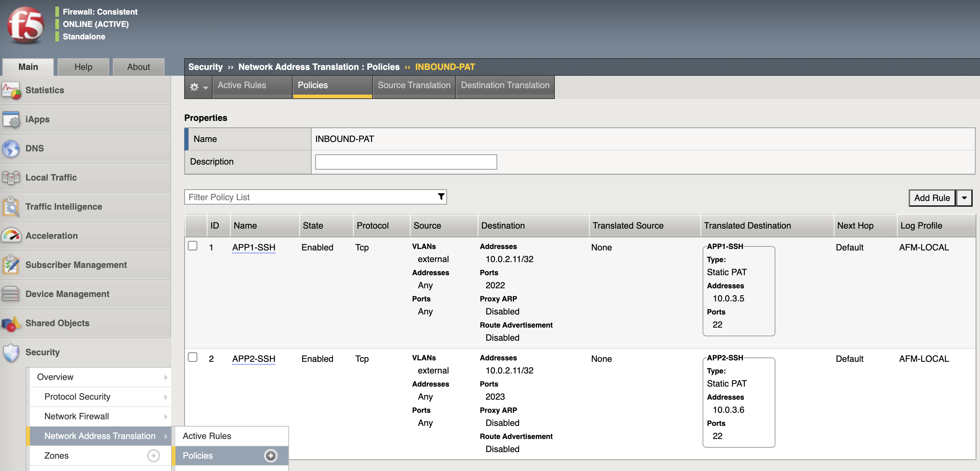Choose Active Rules in the flyout menu

coord(232,436)
